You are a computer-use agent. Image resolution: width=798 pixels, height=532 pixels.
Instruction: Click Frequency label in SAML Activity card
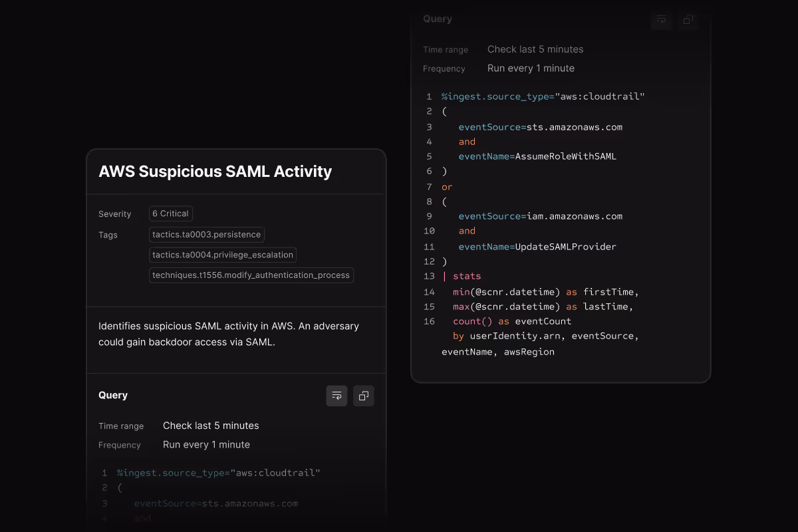tap(120, 445)
